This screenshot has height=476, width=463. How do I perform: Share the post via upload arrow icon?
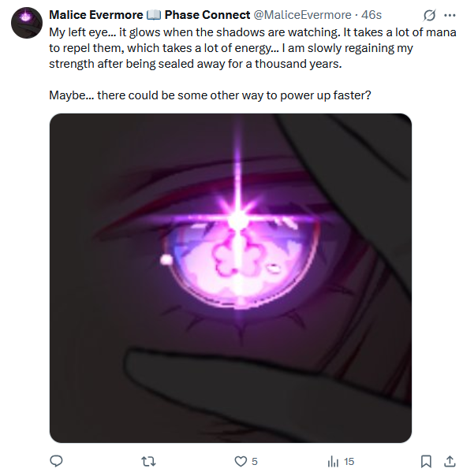(x=450, y=462)
